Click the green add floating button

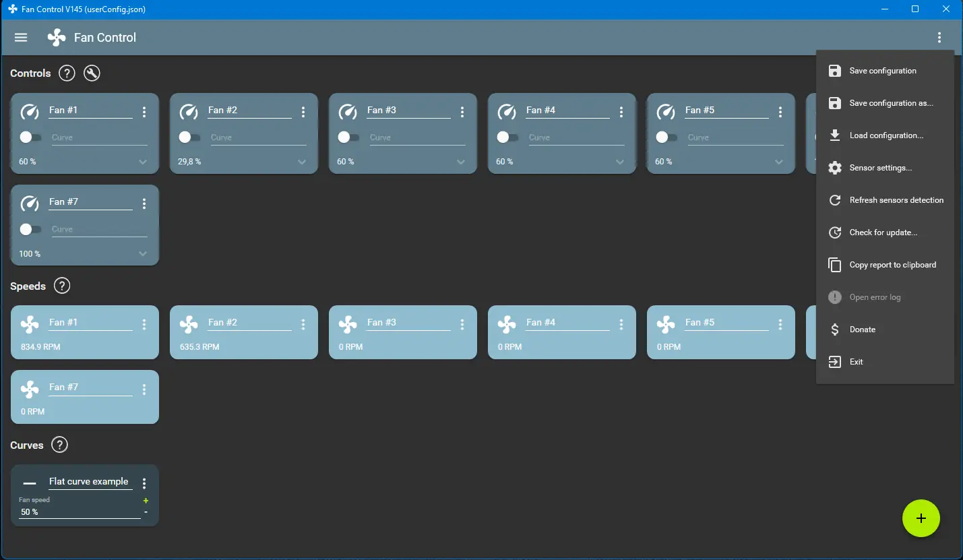pos(921,518)
